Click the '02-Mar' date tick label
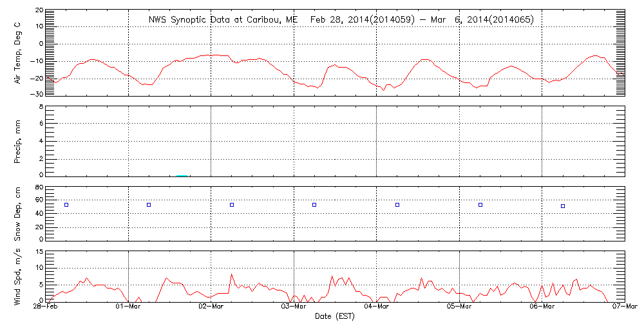Screen dimensions: 644x322 (x=211, y=308)
